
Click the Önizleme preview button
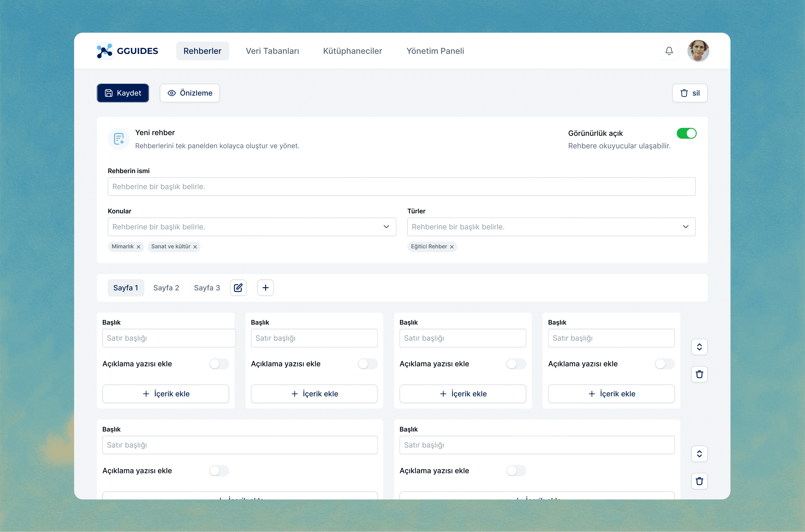point(190,93)
